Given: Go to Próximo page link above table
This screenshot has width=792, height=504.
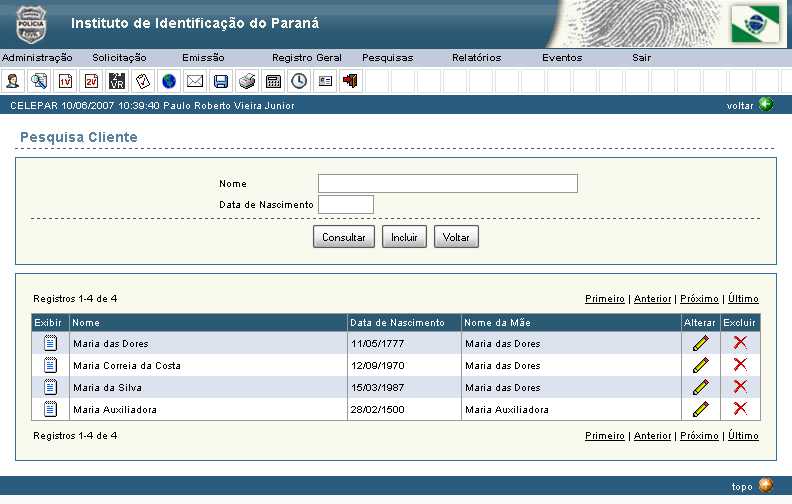Looking at the screenshot, I should [x=699, y=299].
